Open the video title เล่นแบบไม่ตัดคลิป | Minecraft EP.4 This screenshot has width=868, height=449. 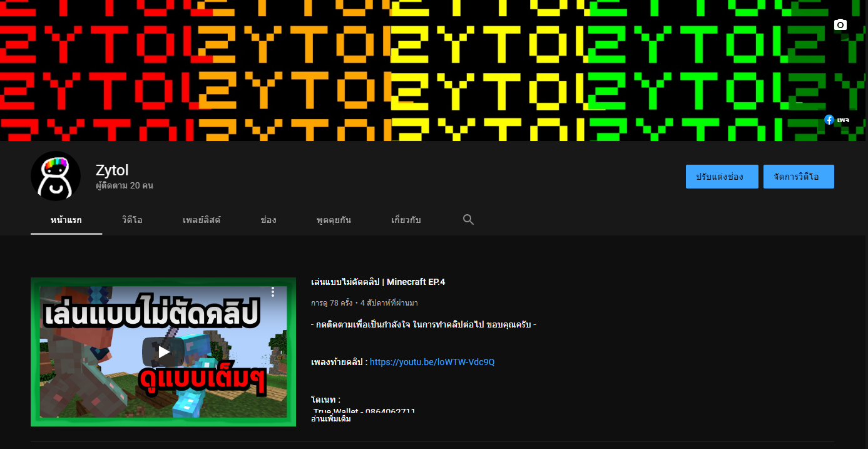pos(378,282)
